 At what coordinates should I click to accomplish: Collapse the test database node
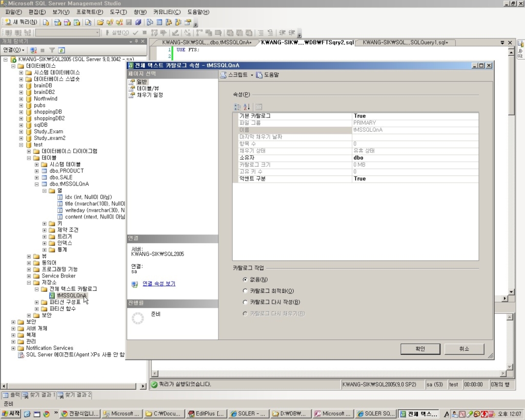(x=21, y=145)
